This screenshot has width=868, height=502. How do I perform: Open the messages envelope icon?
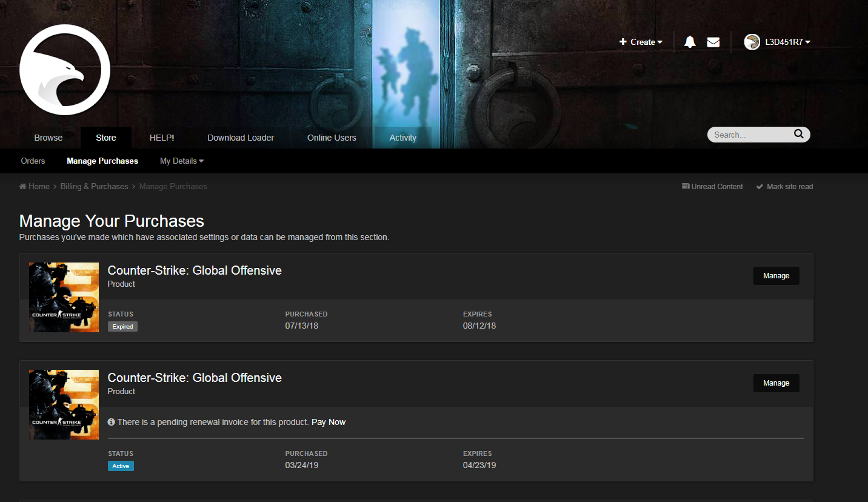coord(713,42)
